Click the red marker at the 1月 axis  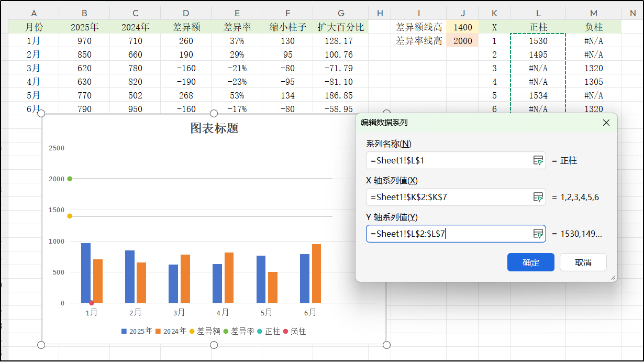(x=92, y=303)
